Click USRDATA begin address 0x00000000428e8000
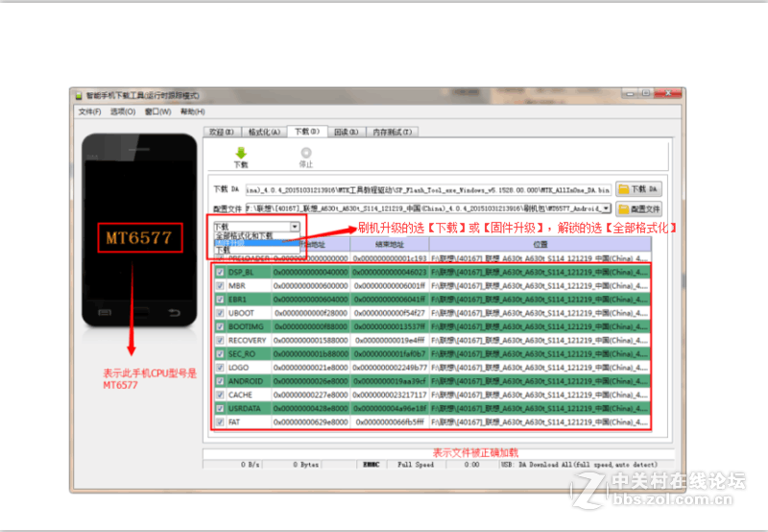This screenshot has width=768, height=532. coord(310,408)
